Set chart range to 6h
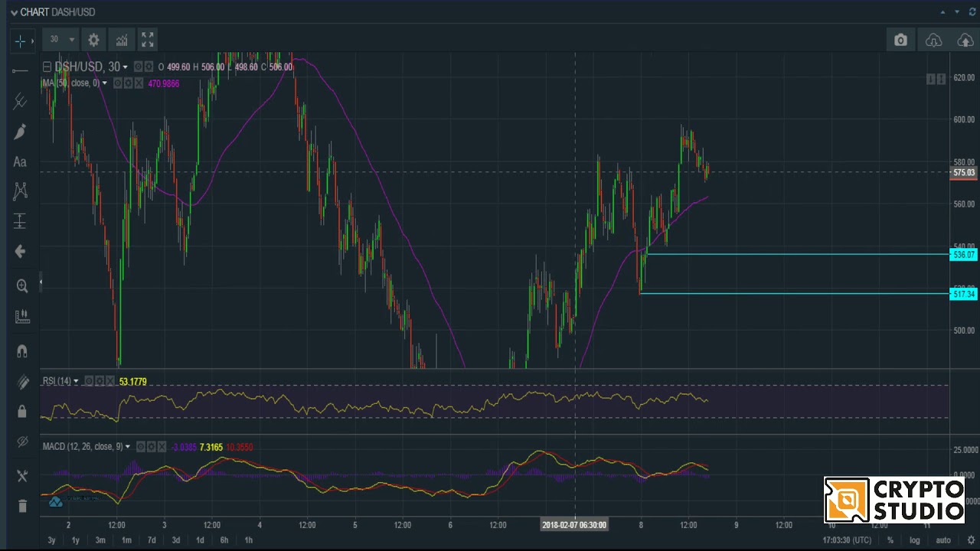Viewport: 980px width, 551px height. coord(224,540)
